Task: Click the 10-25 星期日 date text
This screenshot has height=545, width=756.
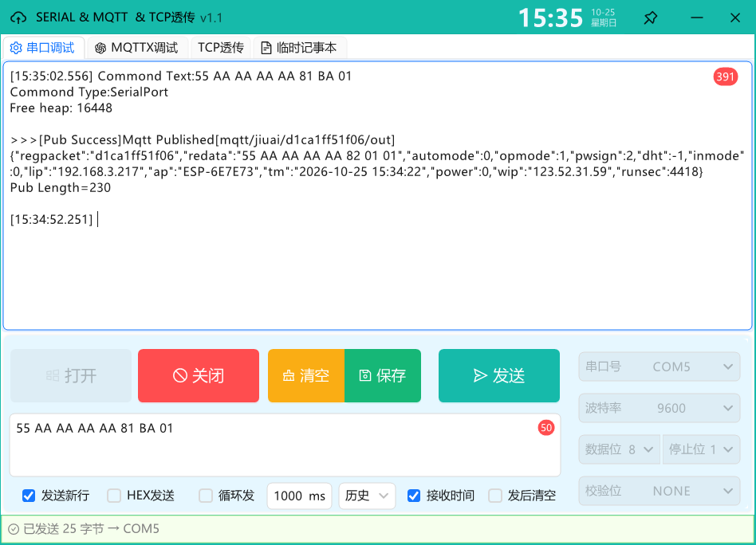Action: click(603, 18)
